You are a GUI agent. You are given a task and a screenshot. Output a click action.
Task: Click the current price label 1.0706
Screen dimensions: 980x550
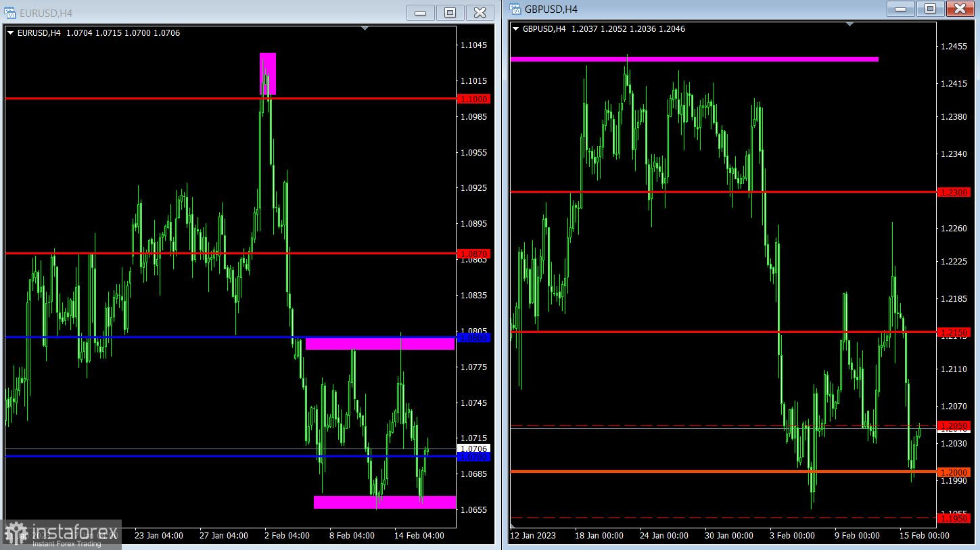pos(474,449)
